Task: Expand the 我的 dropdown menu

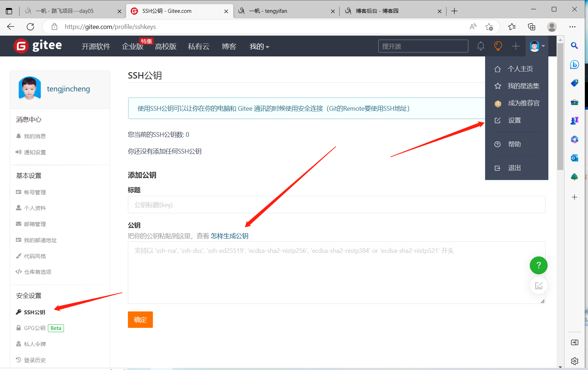Action: (x=259, y=46)
